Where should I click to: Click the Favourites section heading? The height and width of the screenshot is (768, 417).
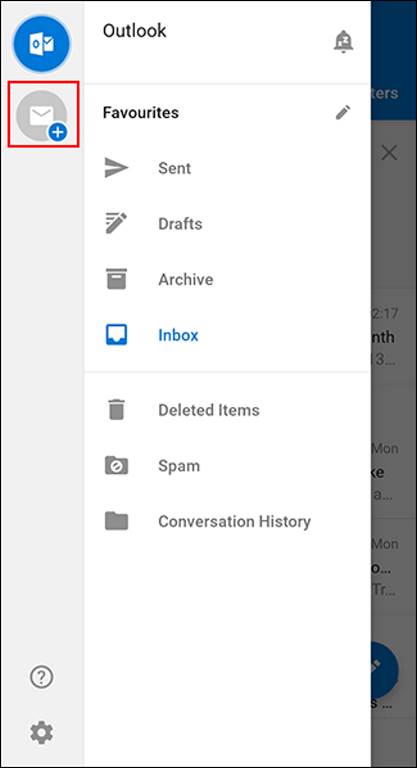[x=141, y=113]
